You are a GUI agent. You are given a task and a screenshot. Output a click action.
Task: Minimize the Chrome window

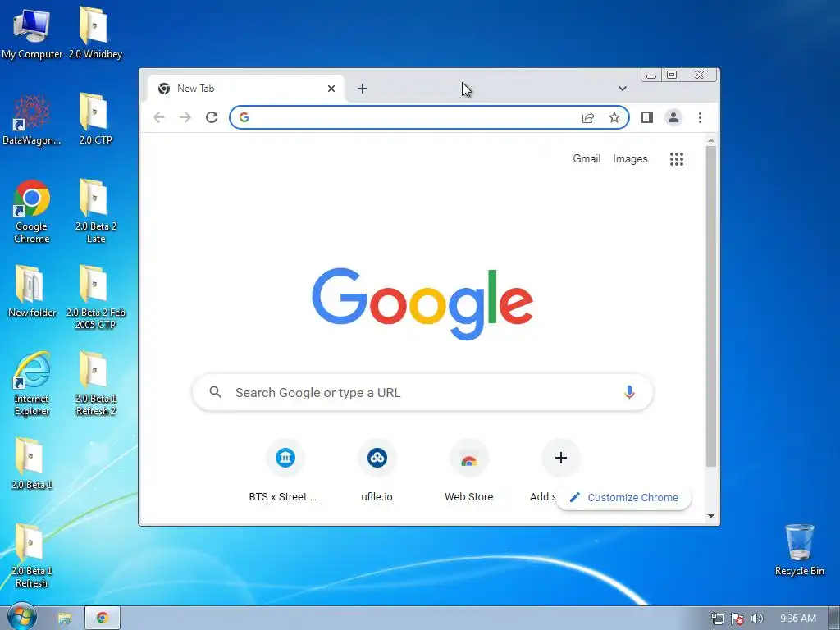651,75
